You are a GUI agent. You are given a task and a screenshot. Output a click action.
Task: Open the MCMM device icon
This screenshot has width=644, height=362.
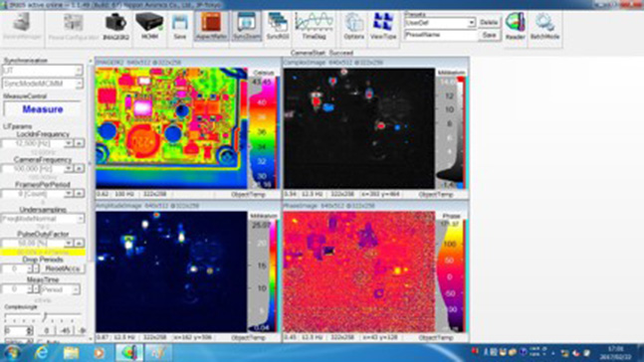click(x=149, y=26)
